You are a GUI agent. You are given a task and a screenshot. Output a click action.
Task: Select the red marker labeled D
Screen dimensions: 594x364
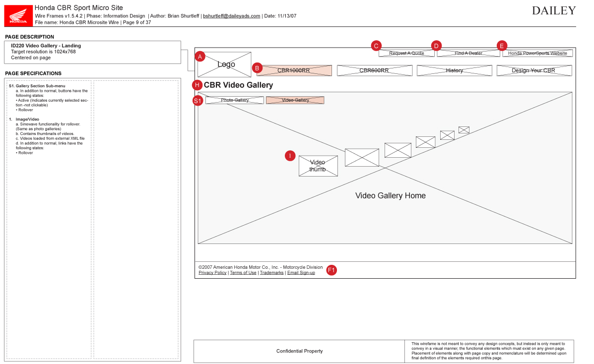(x=436, y=46)
